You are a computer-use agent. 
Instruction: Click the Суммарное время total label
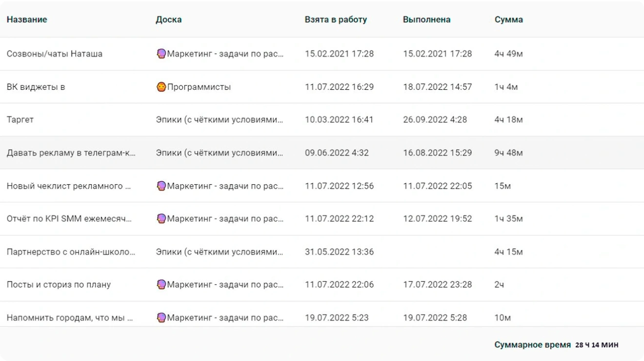[532, 345]
